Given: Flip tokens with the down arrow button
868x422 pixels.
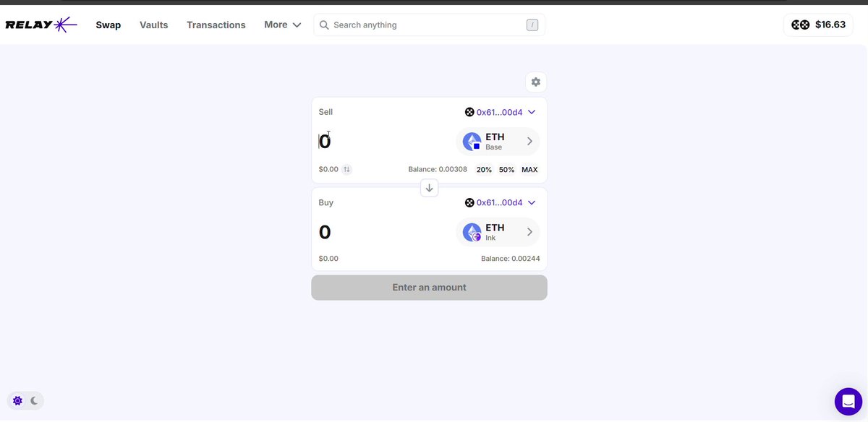Looking at the screenshot, I should [429, 188].
